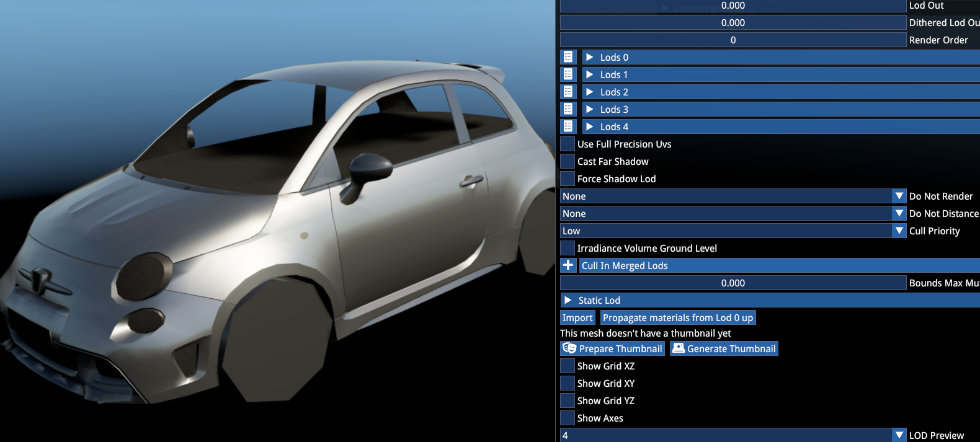Image resolution: width=980 pixels, height=442 pixels.
Task: Open the LOD Preview dropdown
Action: (x=899, y=435)
